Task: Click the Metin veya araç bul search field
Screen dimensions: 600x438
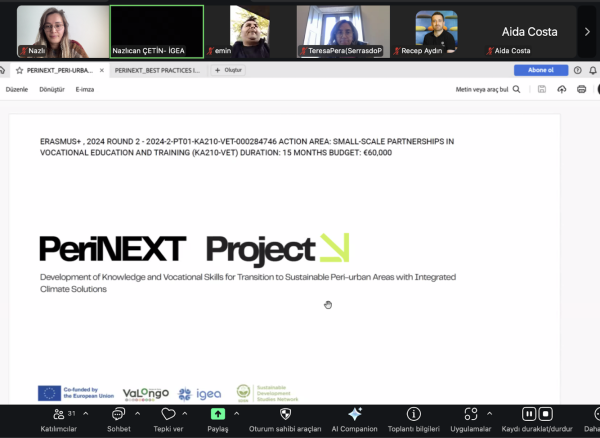Action: pos(486,89)
